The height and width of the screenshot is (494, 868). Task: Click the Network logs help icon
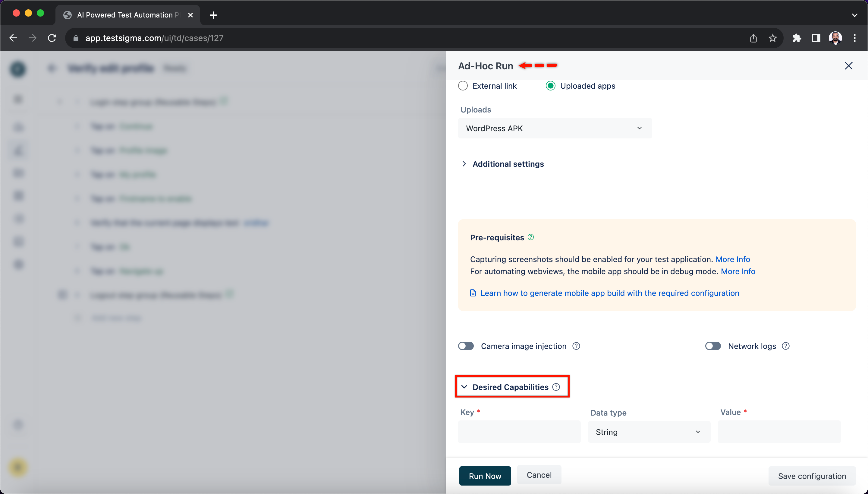click(786, 346)
